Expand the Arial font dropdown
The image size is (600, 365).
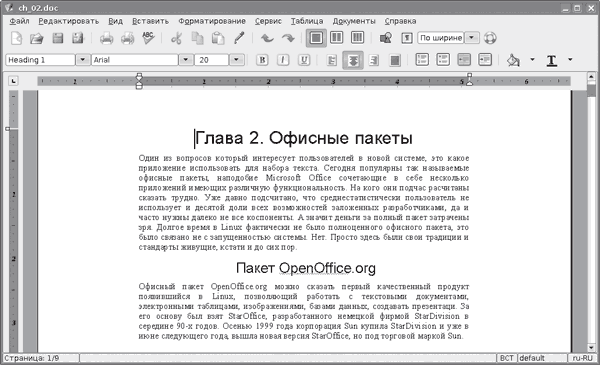186,60
